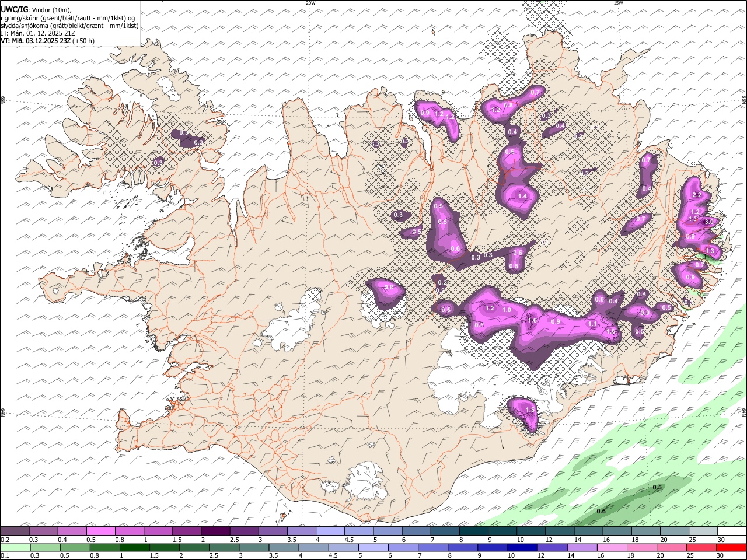Click the 0.8 green bottom-legend swatch
747x560 pixels.
[x=104, y=548]
